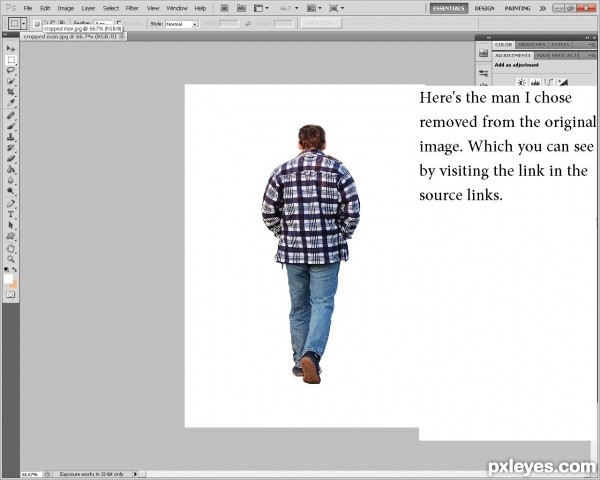The height and width of the screenshot is (480, 600).
Task: Select the Hand tool
Action: (x=11, y=248)
